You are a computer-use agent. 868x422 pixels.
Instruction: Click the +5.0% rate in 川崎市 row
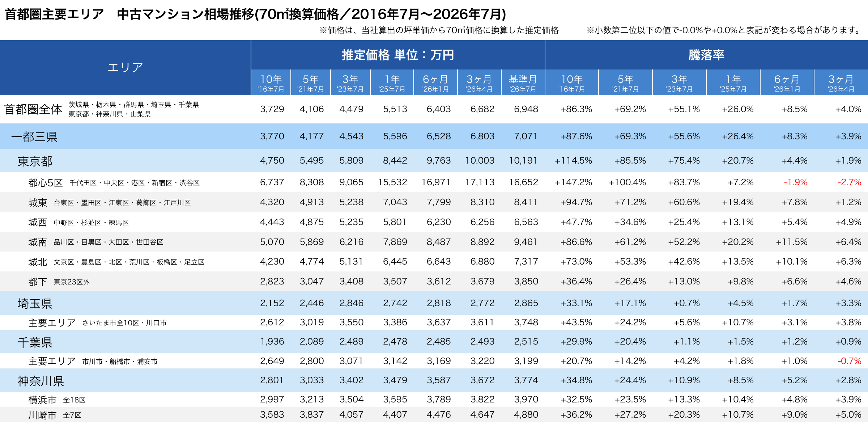pos(848,415)
